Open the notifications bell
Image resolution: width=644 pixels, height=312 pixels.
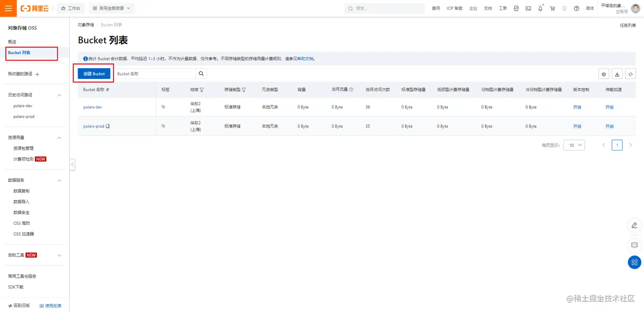(540, 9)
